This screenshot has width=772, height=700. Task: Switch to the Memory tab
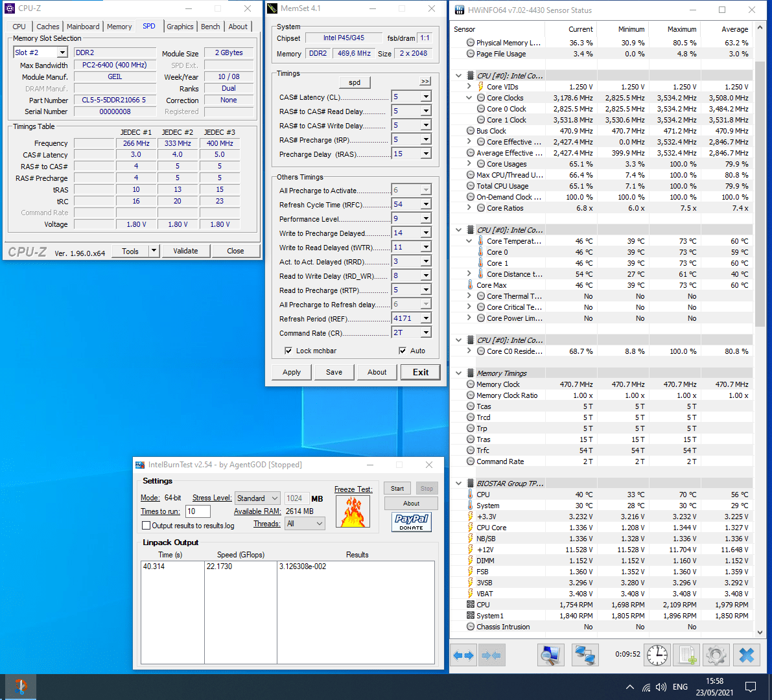[119, 27]
